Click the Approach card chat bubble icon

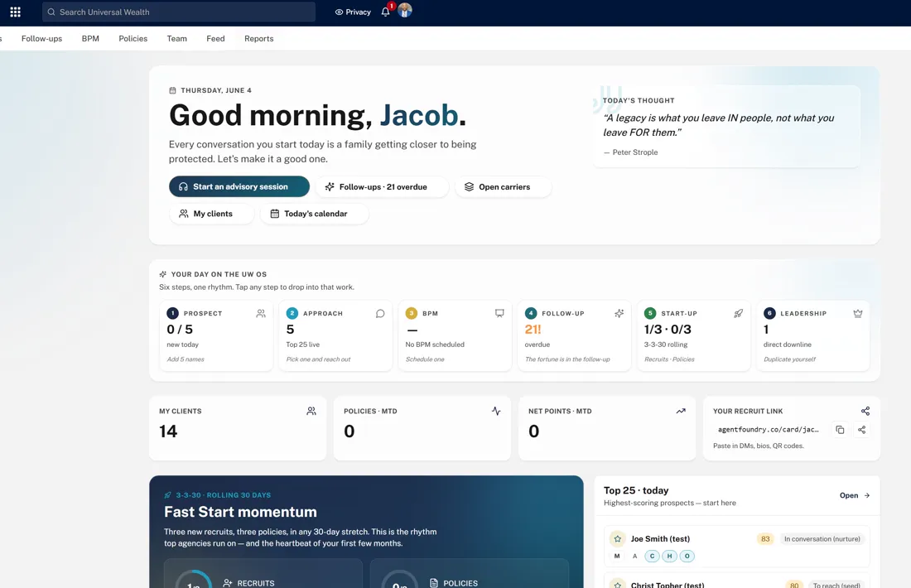(380, 313)
